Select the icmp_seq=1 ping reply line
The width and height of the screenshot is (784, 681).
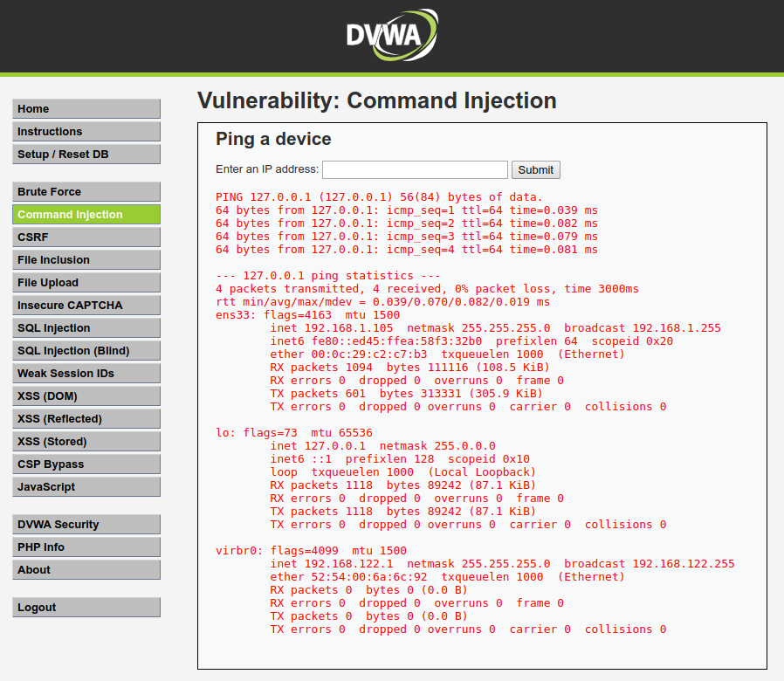tap(407, 210)
